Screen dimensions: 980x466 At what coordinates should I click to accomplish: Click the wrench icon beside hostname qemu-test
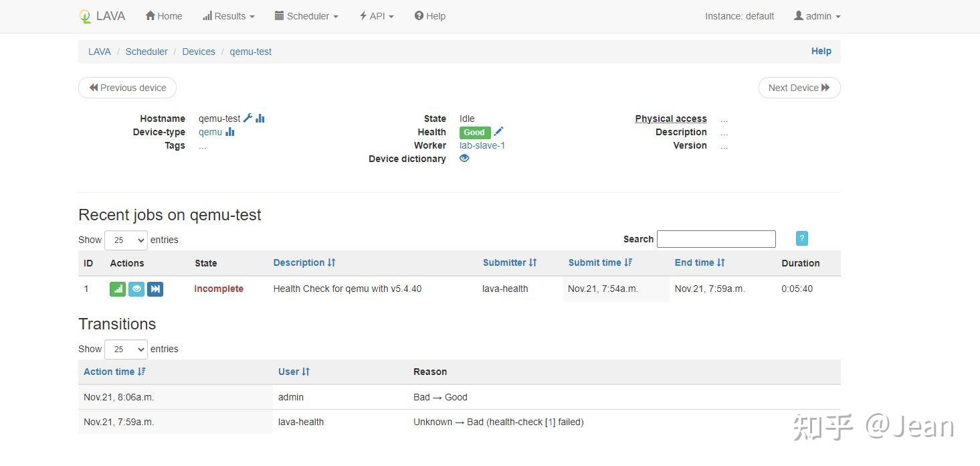point(248,119)
